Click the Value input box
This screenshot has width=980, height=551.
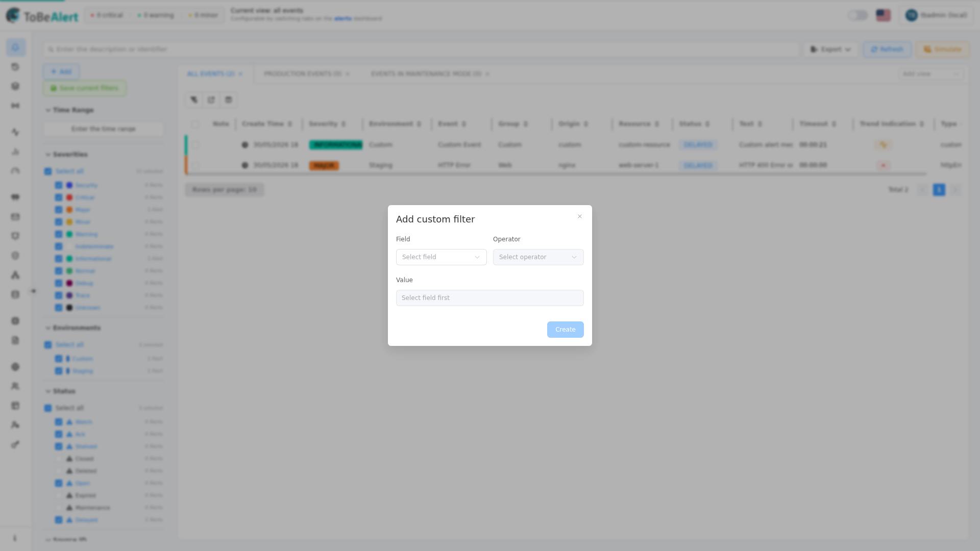pos(490,298)
